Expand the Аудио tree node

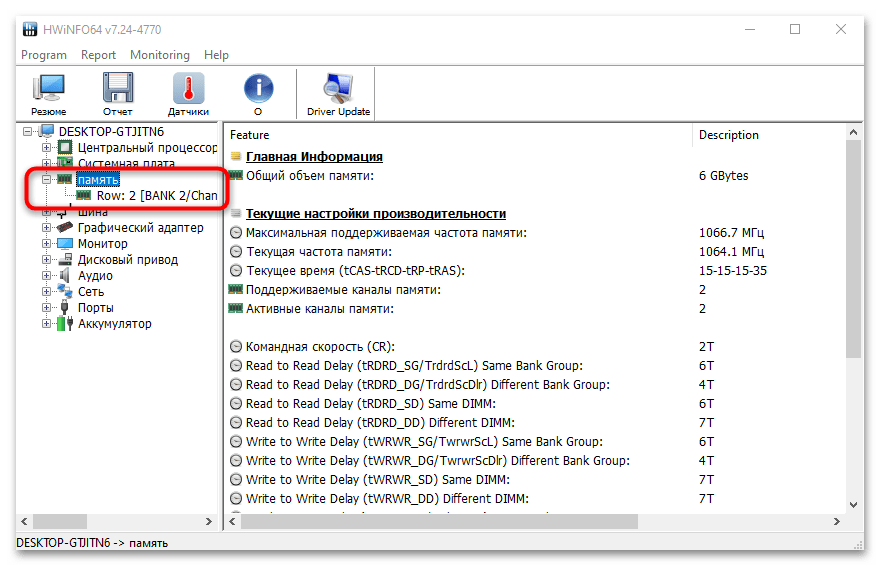click(46, 275)
